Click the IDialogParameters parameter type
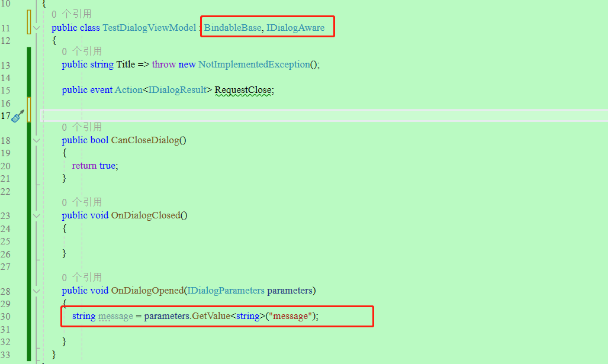The image size is (608, 364). pos(226,291)
